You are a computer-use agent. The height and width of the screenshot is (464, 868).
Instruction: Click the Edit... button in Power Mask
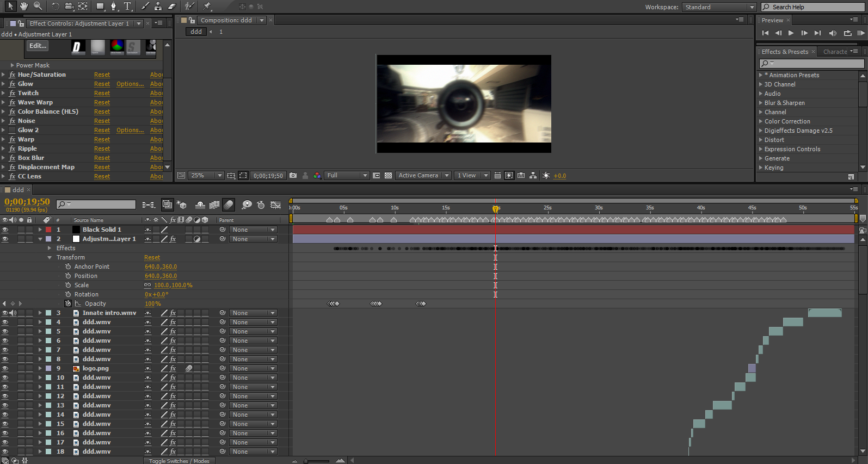38,46
